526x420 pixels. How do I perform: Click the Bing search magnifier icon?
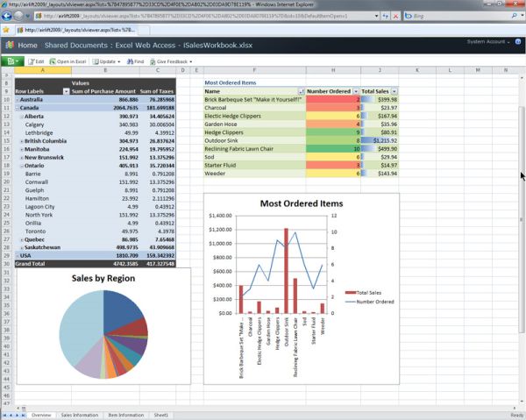[x=514, y=16]
